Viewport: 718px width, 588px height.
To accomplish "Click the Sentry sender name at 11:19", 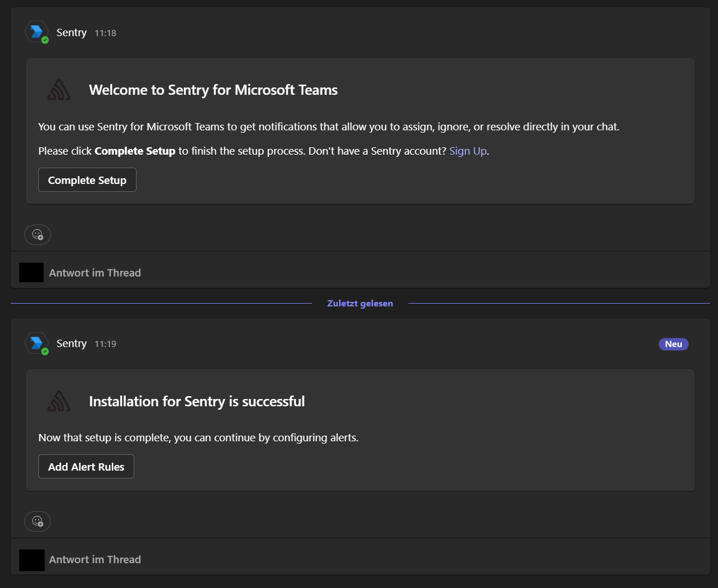I will (x=72, y=343).
